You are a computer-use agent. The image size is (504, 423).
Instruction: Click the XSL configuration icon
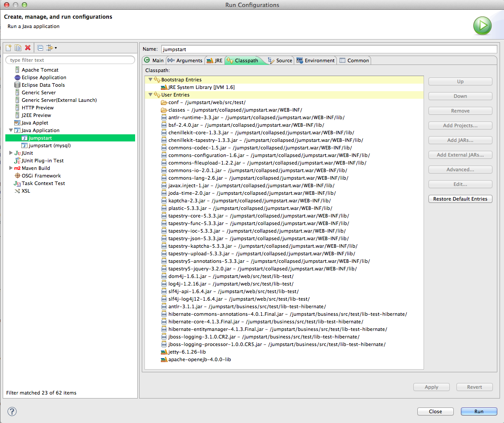click(17, 191)
